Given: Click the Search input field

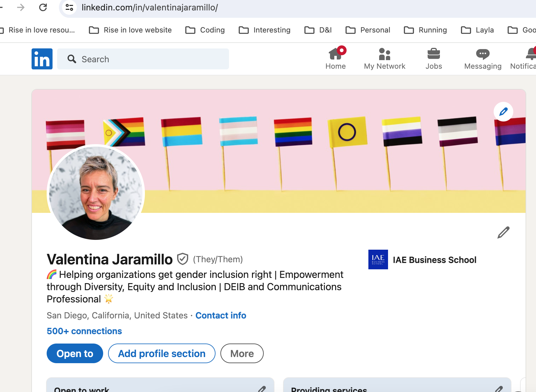Looking at the screenshot, I should coord(143,59).
